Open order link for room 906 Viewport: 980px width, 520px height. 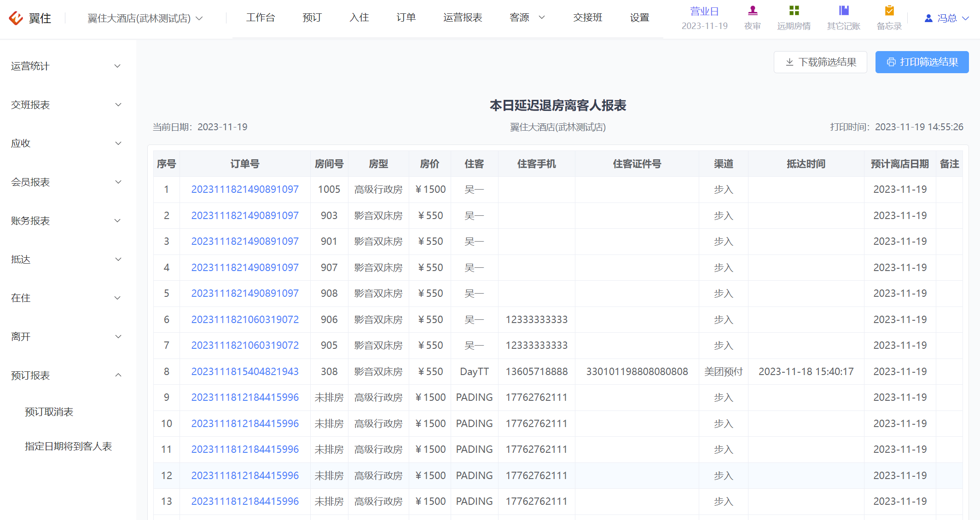coord(245,319)
